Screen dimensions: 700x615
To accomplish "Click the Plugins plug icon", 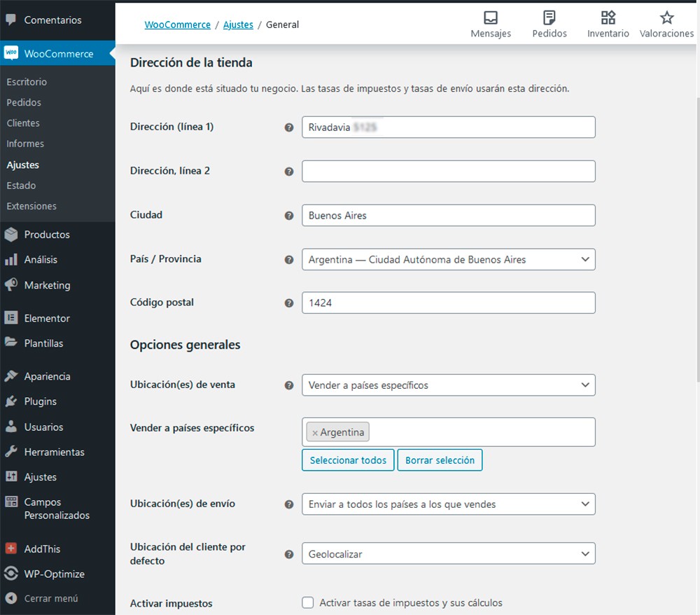I will [11, 401].
